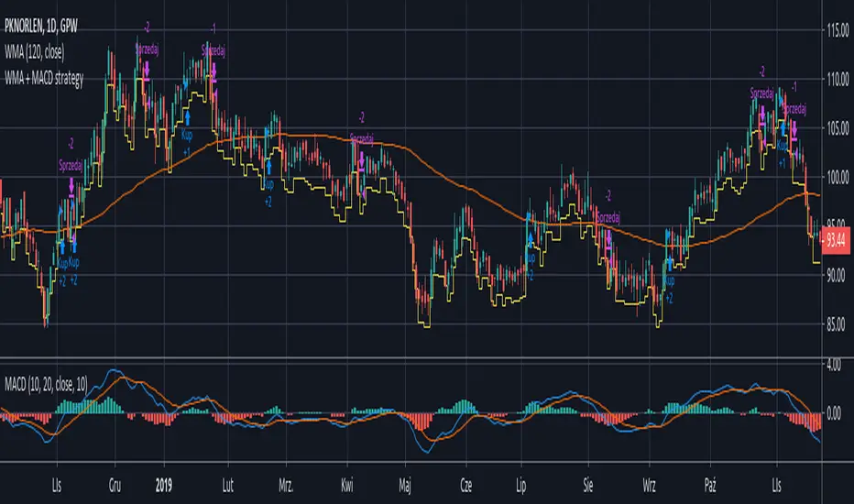The image size is (854, 504).
Task: Click the Lis label after Paź
Action: click(777, 486)
